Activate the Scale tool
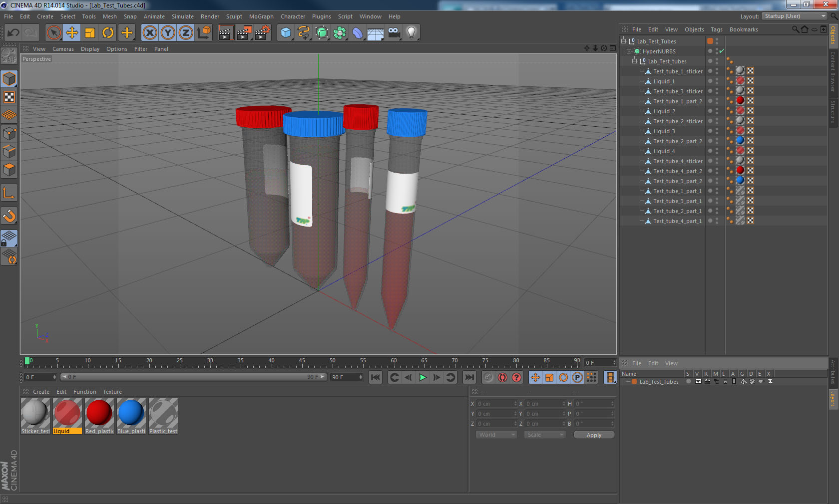Image resolution: width=839 pixels, height=504 pixels. pos(90,33)
